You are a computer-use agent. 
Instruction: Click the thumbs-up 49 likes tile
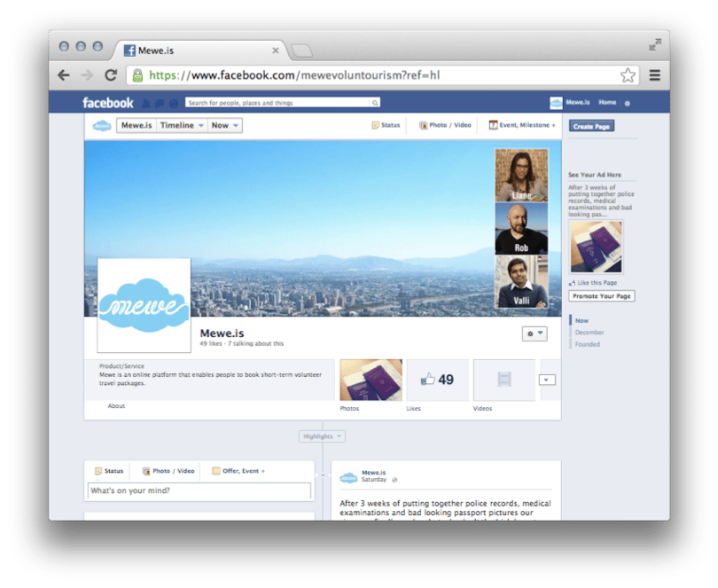(437, 380)
